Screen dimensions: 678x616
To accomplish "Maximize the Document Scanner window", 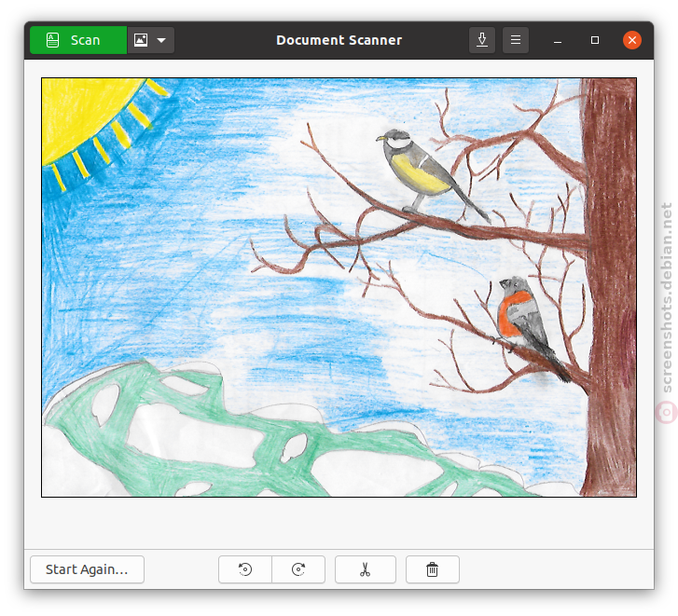I will pyautogui.click(x=595, y=40).
